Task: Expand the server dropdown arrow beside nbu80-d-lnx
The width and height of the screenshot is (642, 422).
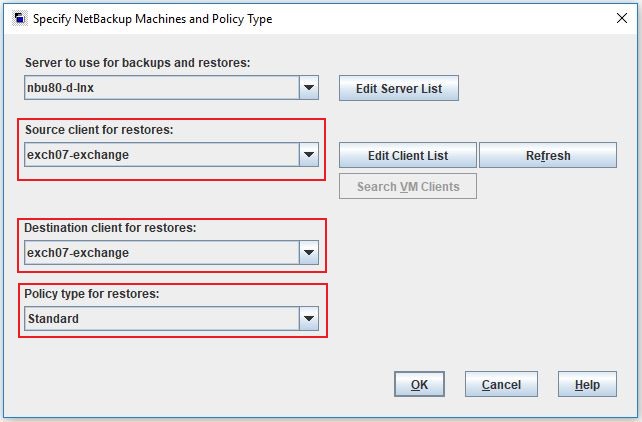Action: 309,88
